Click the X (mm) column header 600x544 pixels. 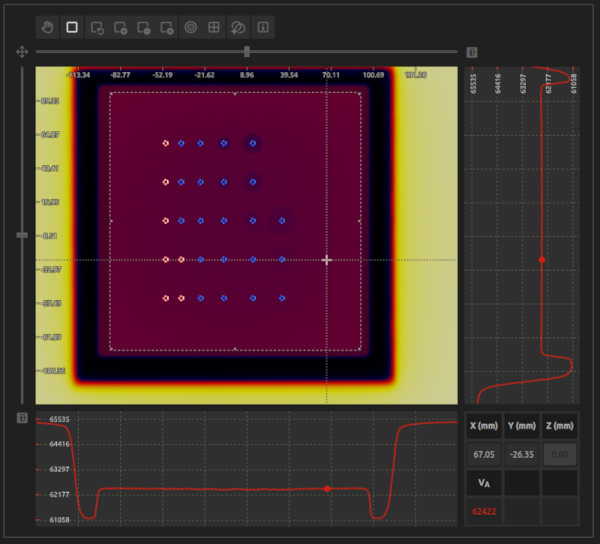(484, 426)
